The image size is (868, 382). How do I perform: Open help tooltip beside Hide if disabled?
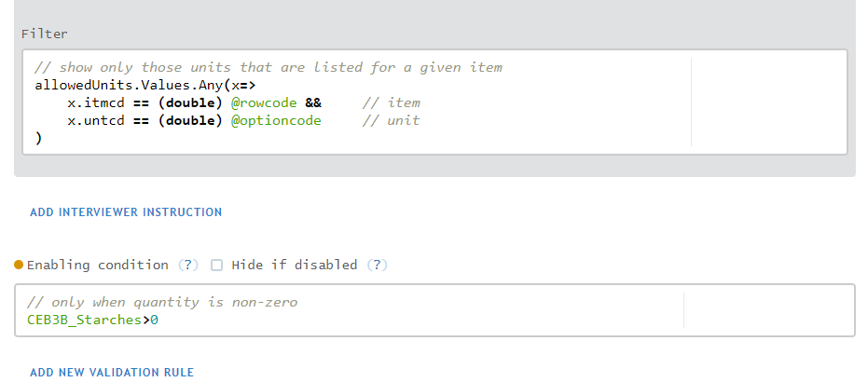click(x=377, y=265)
